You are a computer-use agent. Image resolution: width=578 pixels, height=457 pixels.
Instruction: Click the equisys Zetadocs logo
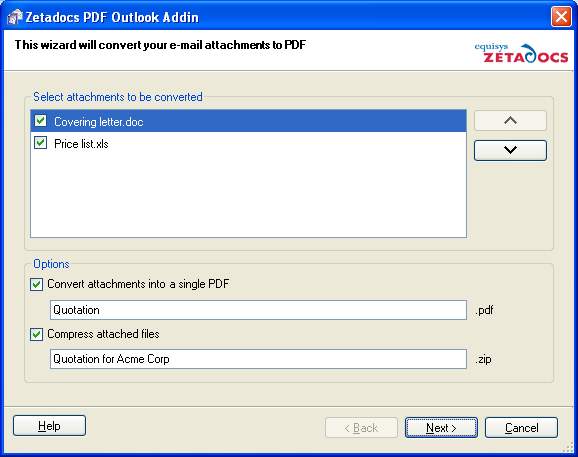coord(521,53)
